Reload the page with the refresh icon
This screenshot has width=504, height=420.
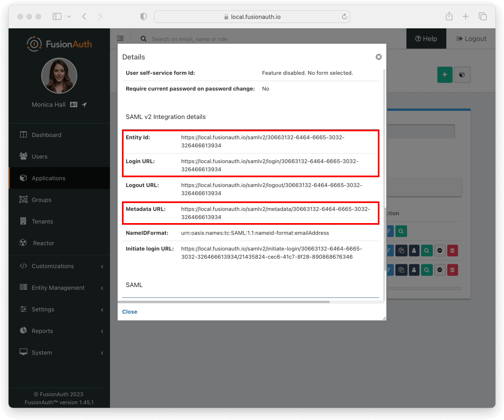pos(344,16)
